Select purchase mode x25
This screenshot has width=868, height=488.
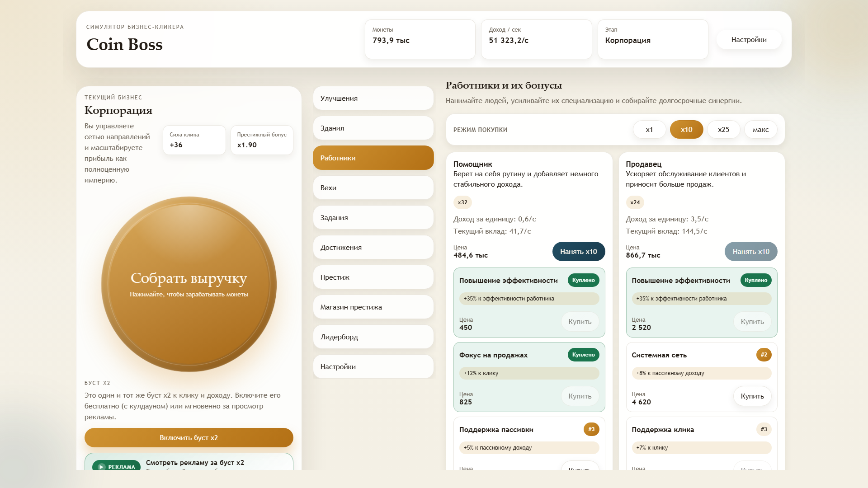723,130
